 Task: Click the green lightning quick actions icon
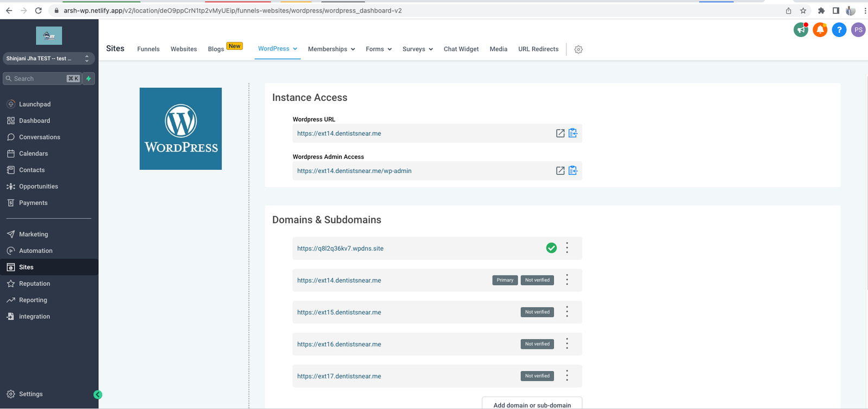click(x=88, y=79)
